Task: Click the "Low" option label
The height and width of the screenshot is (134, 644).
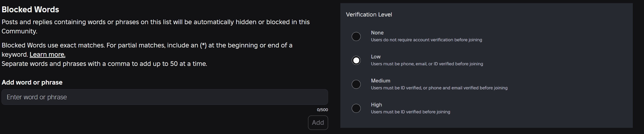Action: tap(375, 57)
